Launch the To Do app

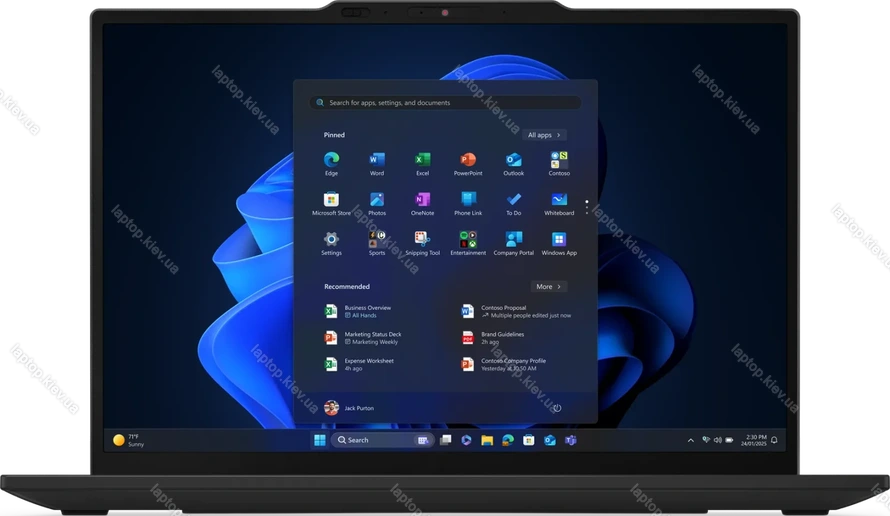click(x=513, y=200)
